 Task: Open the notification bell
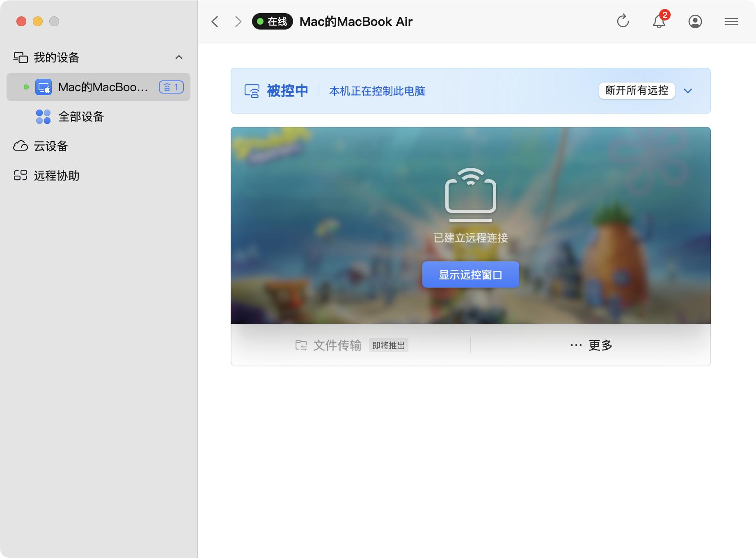659,21
